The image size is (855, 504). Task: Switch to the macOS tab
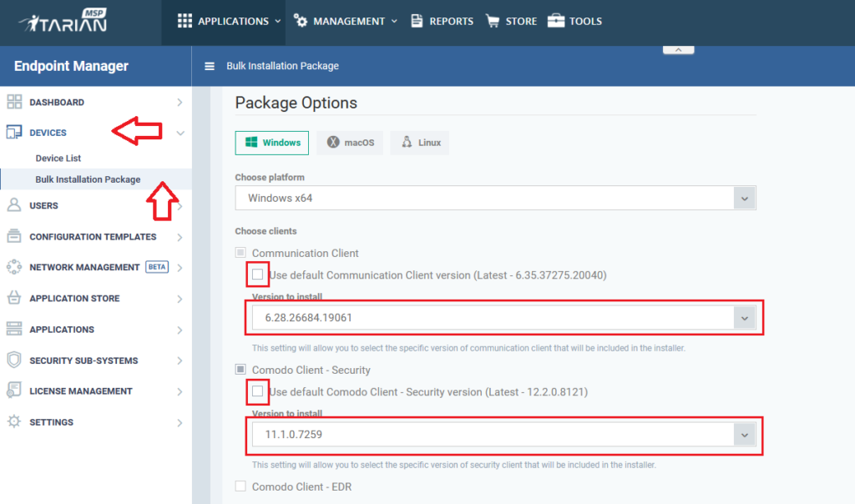(350, 143)
